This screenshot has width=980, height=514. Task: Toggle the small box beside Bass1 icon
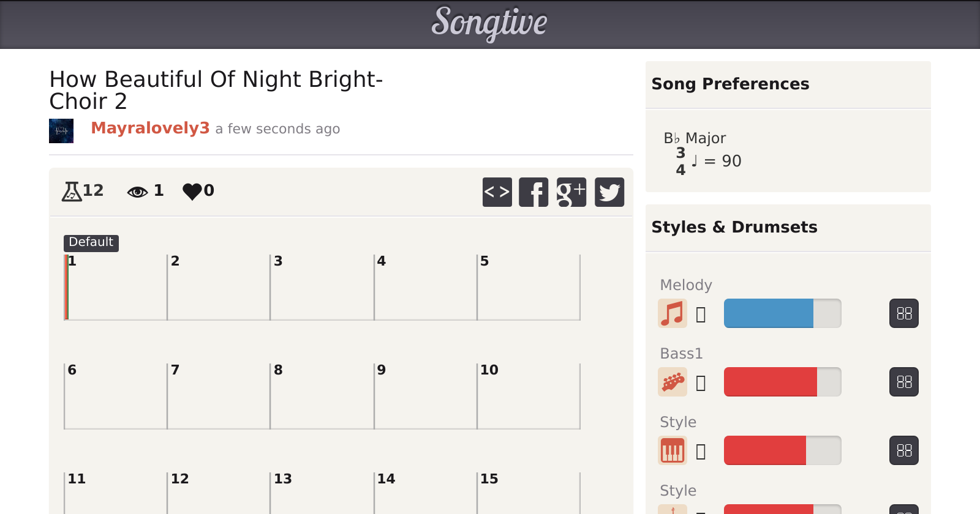(x=701, y=383)
